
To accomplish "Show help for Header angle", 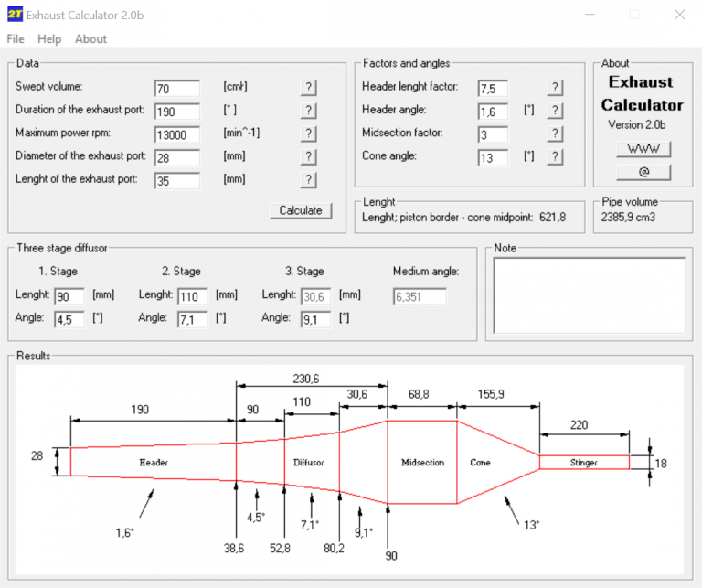I will coord(555,111).
